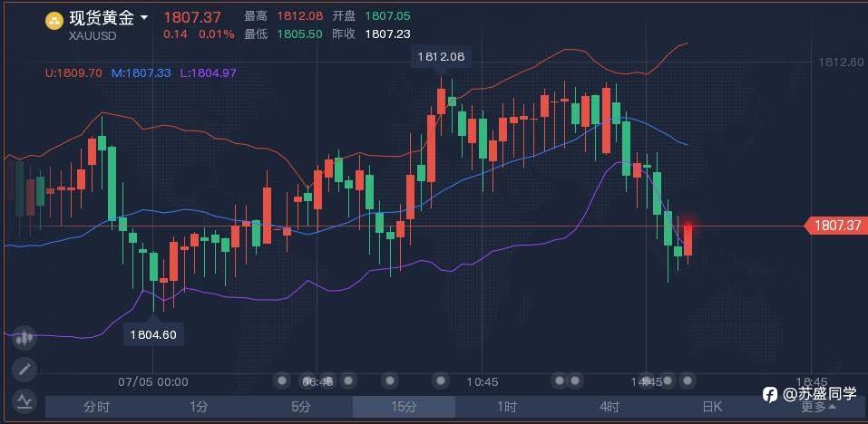Click the last event marker dot on timeline
Viewport: 868px width, 424px height.
(688, 380)
